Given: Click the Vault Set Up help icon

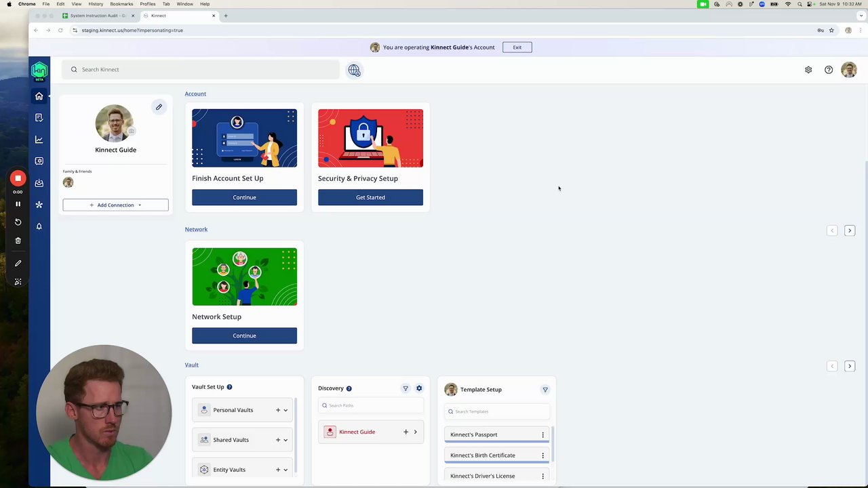Looking at the screenshot, I should tap(229, 387).
